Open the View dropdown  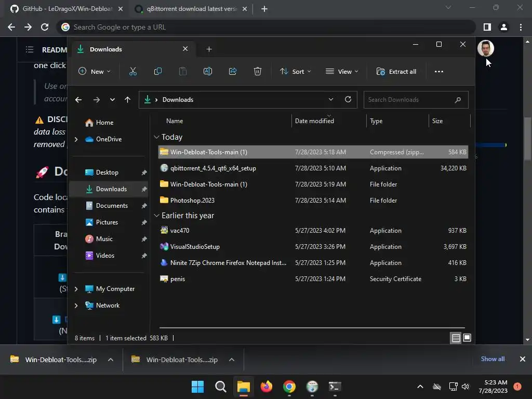[x=342, y=72]
